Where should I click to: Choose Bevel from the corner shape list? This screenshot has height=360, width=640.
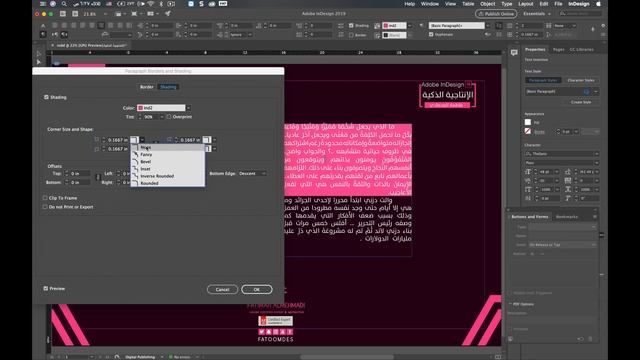pyautogui.click(x=167, y=162)
